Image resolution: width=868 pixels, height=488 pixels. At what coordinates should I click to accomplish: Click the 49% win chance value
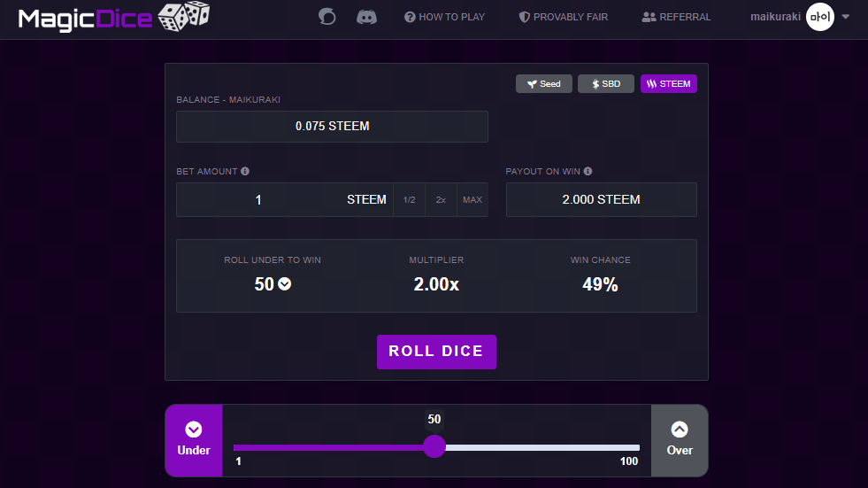coord(600,284)
